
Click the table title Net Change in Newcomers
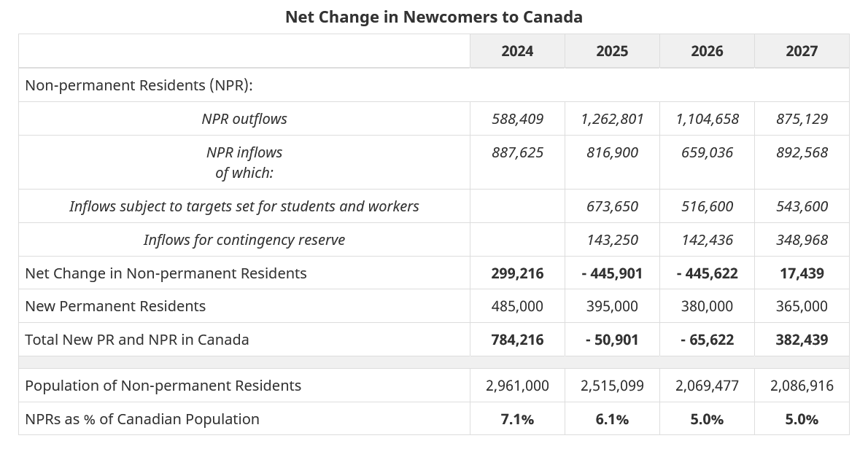(433, 17)
